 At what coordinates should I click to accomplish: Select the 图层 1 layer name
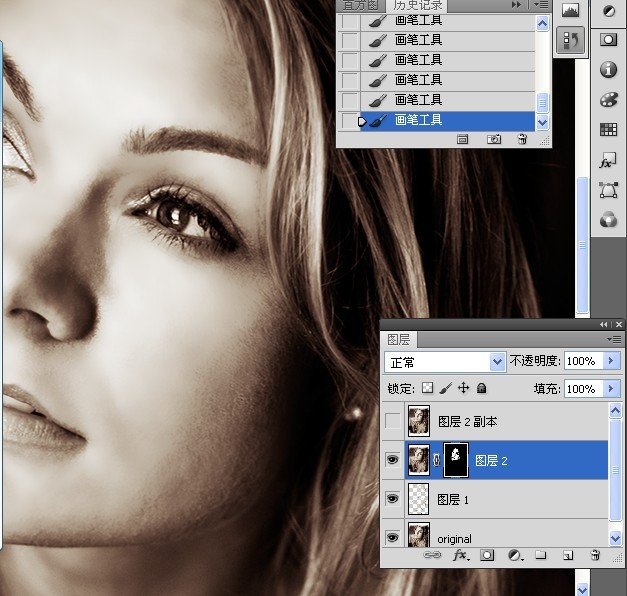tap(453, 500)
